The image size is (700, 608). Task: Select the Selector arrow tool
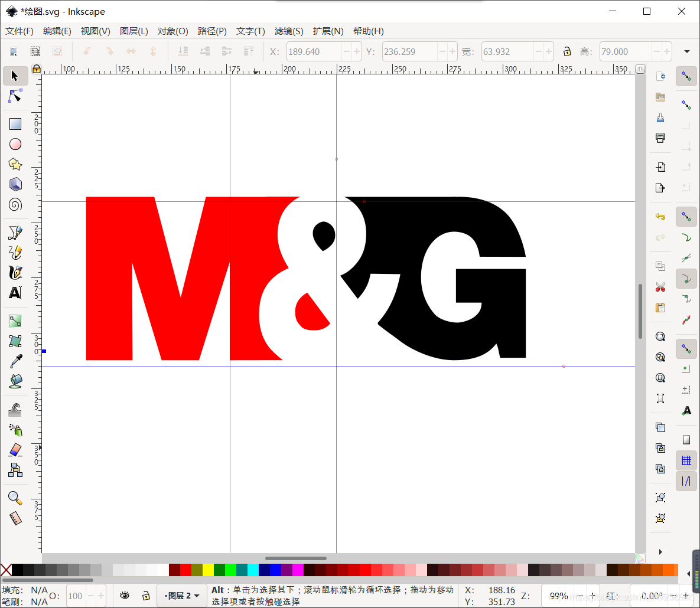tap(15, 76)
